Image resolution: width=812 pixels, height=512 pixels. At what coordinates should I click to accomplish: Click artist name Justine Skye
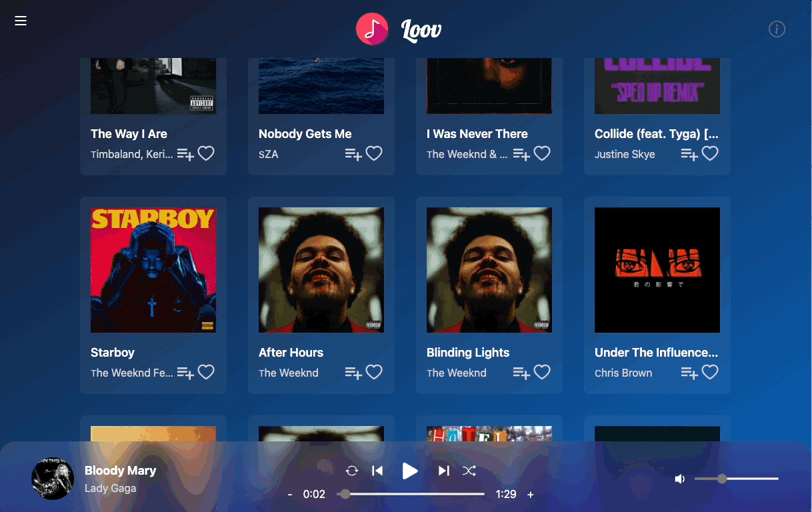(x=625, y=154)
